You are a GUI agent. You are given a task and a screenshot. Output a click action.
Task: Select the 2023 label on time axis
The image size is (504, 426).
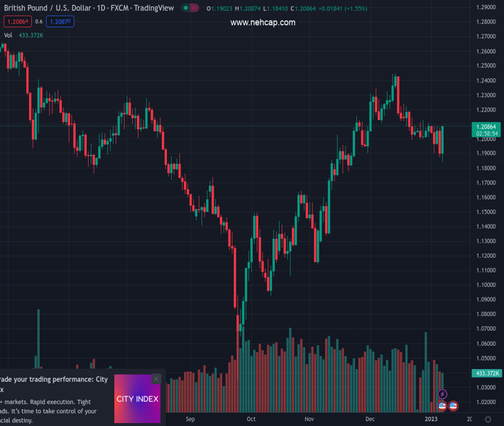(431, 420)
